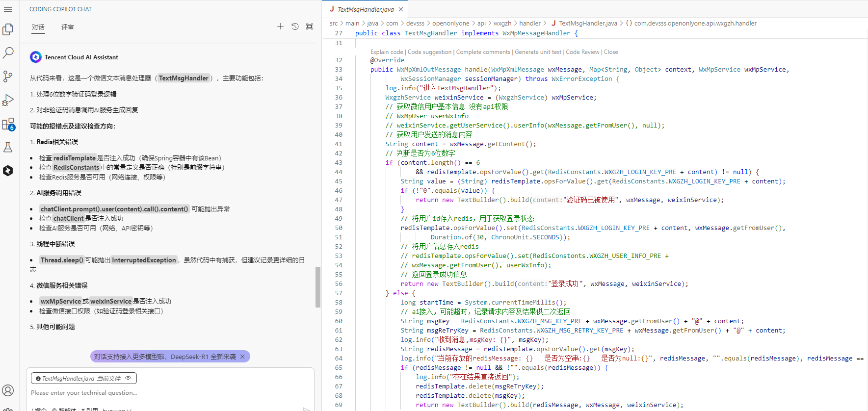Start a new chat with the plus icon
The height and width of the screenshot is (411, 868).
click(x=280, y=26)
